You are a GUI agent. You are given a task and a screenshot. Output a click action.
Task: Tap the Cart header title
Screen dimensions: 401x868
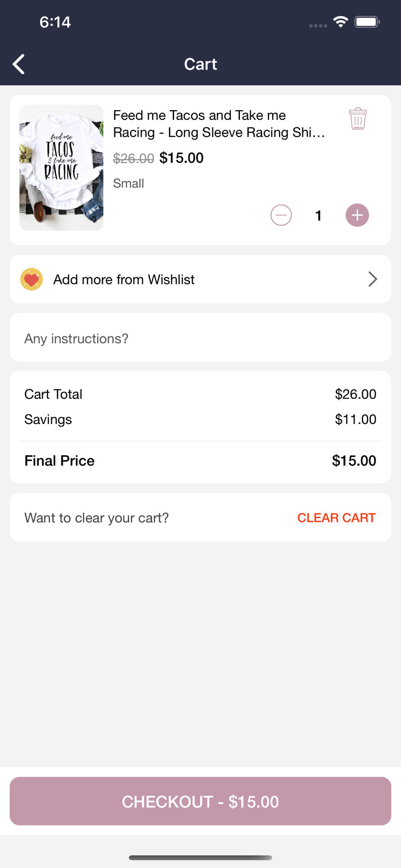tap(200, 64)
